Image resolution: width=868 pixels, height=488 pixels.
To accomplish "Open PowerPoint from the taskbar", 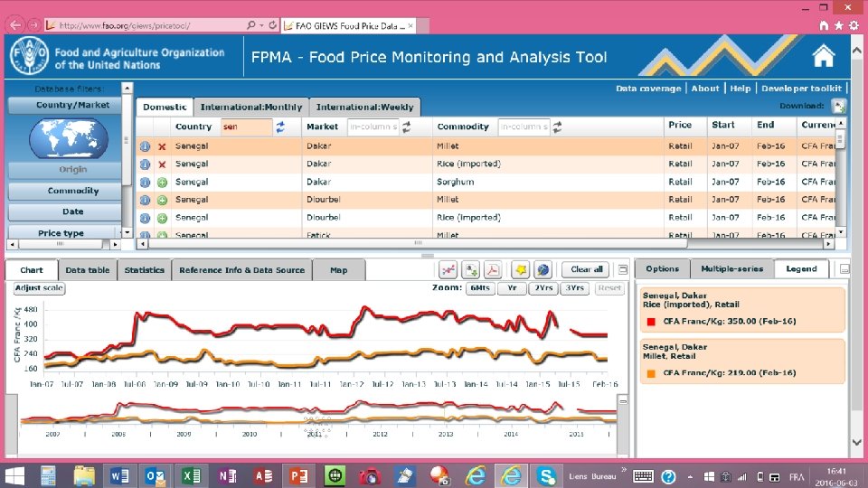I will coord(298,475).
